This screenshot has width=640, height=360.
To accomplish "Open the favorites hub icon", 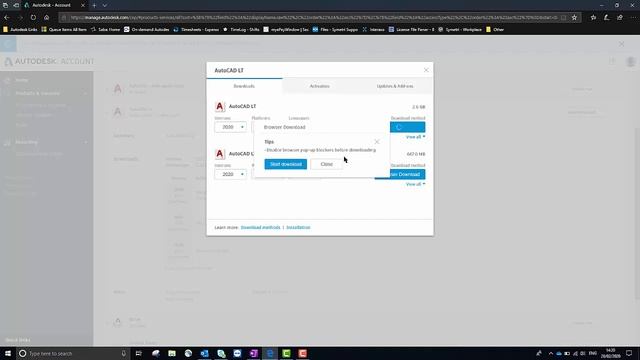I will [x=593, y=17].
